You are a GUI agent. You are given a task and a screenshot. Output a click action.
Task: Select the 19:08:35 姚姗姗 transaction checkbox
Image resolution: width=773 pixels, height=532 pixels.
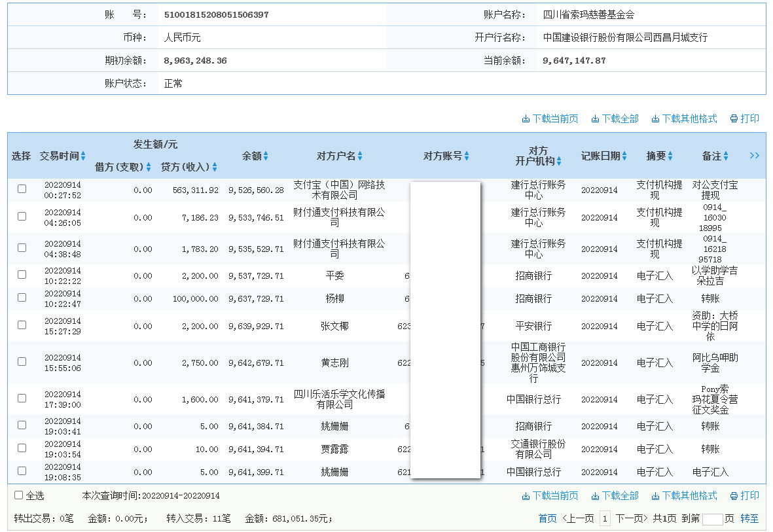point(22,471)
